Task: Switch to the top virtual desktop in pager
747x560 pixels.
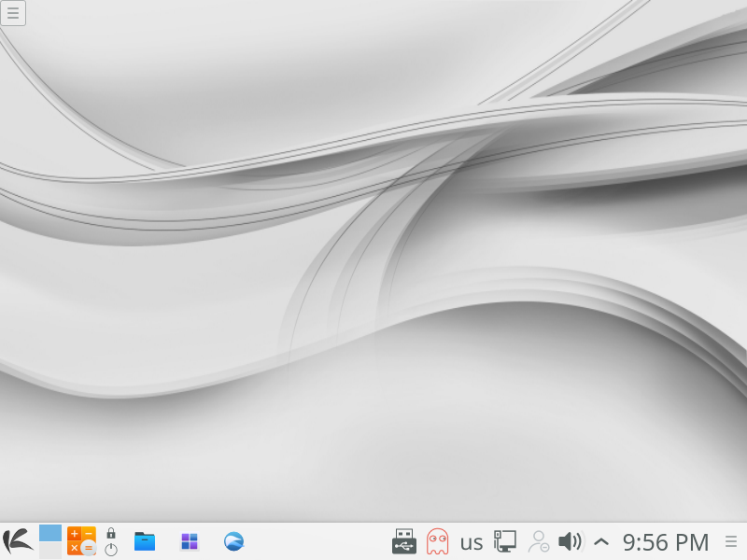Action: (50, 533)
